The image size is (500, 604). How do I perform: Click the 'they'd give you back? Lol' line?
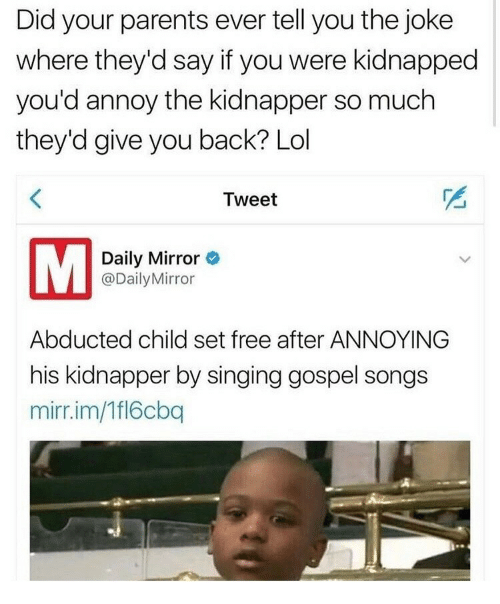[x=163, y=140]
